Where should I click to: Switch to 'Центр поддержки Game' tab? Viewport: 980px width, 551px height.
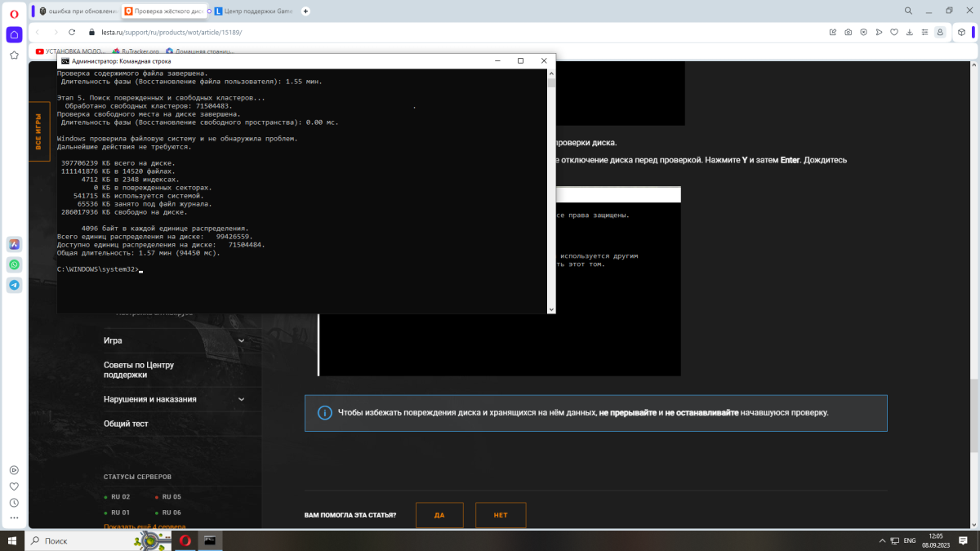coord(253,11)
